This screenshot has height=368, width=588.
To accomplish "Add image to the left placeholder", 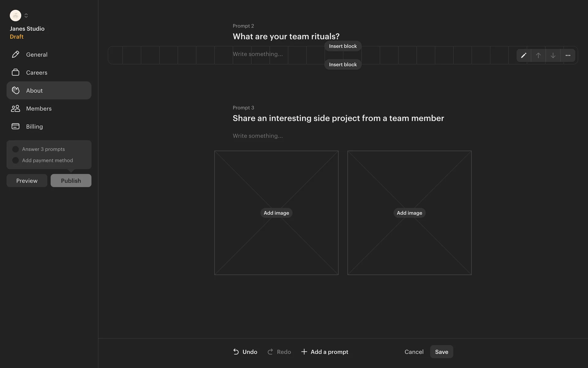I will 276,213.
